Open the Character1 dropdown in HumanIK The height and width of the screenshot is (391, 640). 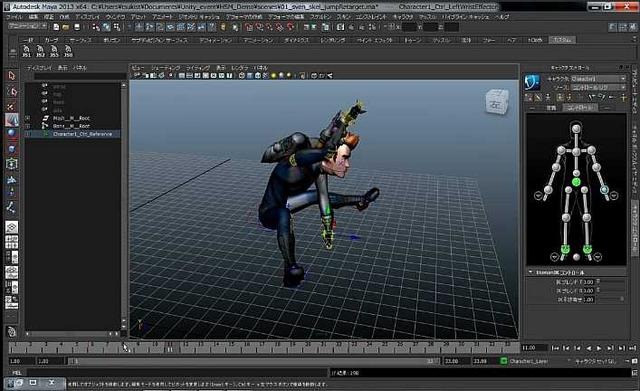coord(598,78)
